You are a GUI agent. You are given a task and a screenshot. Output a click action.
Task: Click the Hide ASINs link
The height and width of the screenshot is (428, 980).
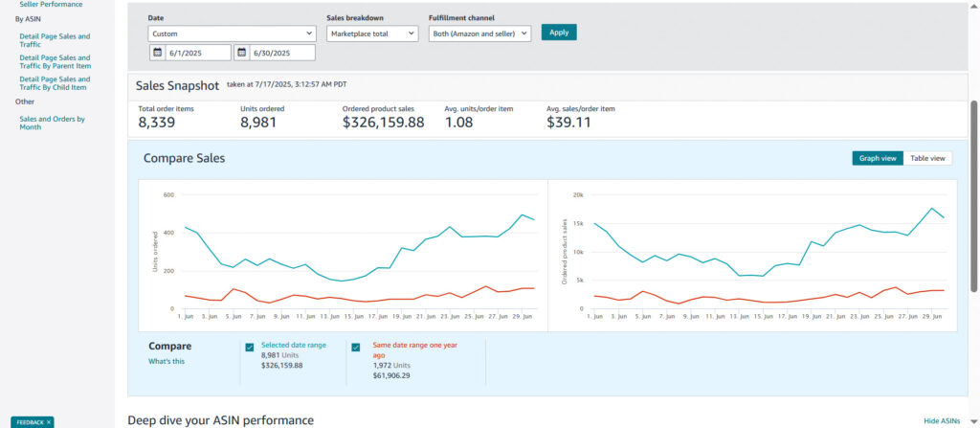coord(942,420)
